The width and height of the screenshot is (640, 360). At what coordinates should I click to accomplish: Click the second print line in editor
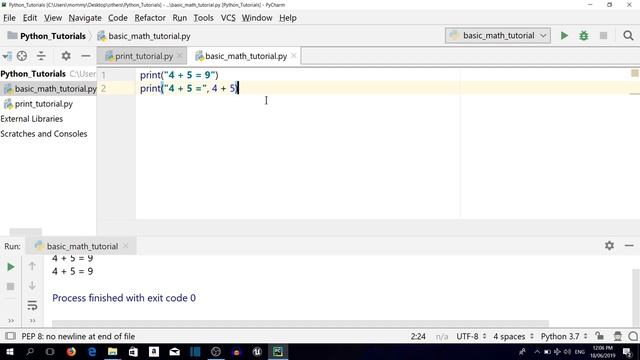click(x=189, y=88)
